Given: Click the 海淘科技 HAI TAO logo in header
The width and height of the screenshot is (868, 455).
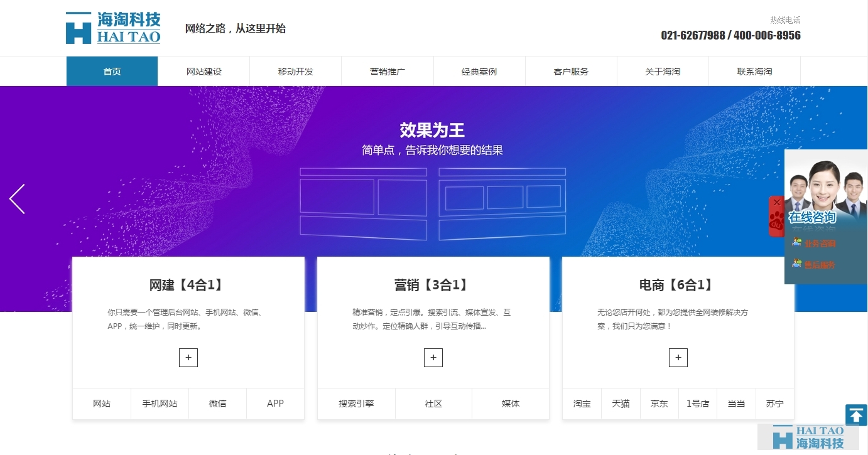Looking at the screenshot, I should tap(113, 28).
